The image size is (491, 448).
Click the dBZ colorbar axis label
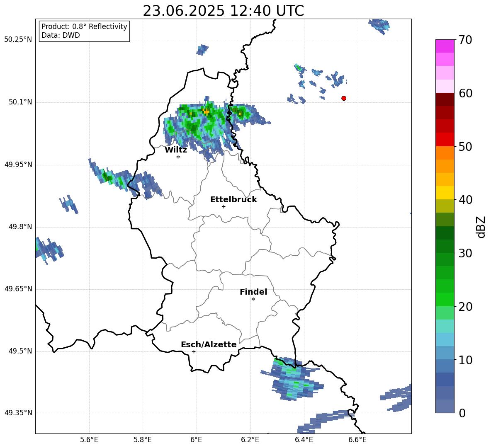481,227
